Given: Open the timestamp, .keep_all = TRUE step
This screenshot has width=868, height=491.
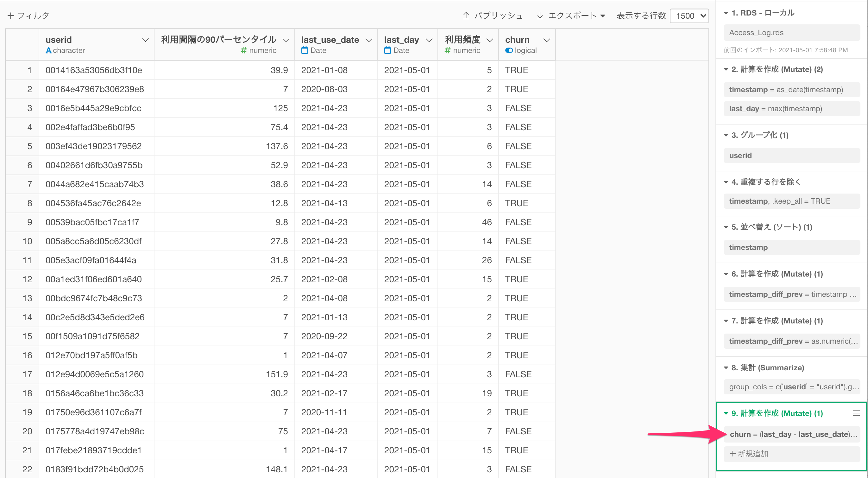Looking at the screenshot, I should pos(791,201).
